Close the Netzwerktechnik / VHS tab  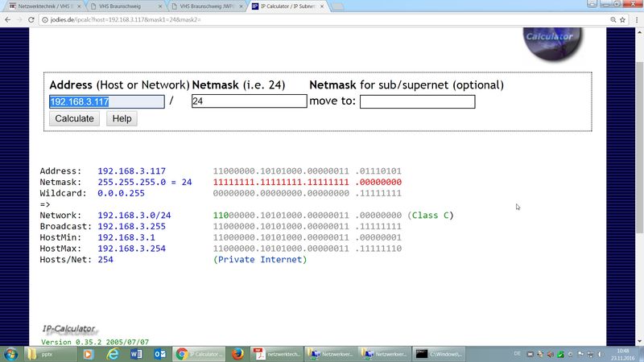(79, 6)
